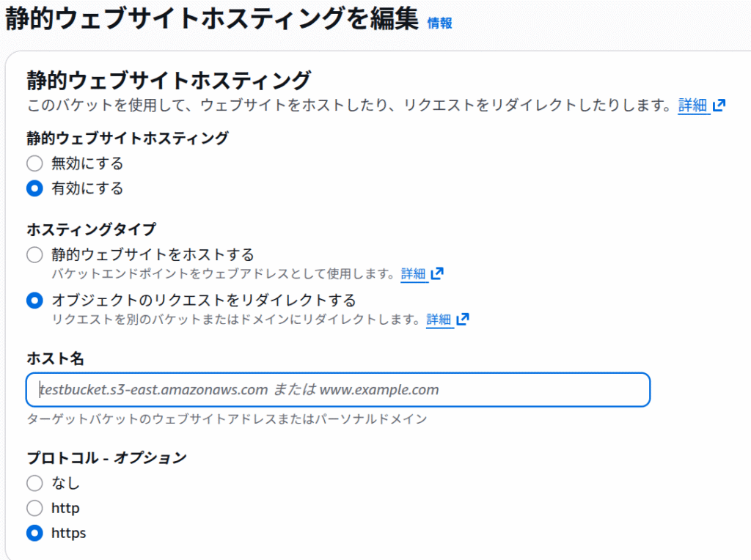Choose the 静的ウェブサイトをホストする hosting type
Image resolution: width=751 pixels, height=560 pixels.
[x=34, y=255]
